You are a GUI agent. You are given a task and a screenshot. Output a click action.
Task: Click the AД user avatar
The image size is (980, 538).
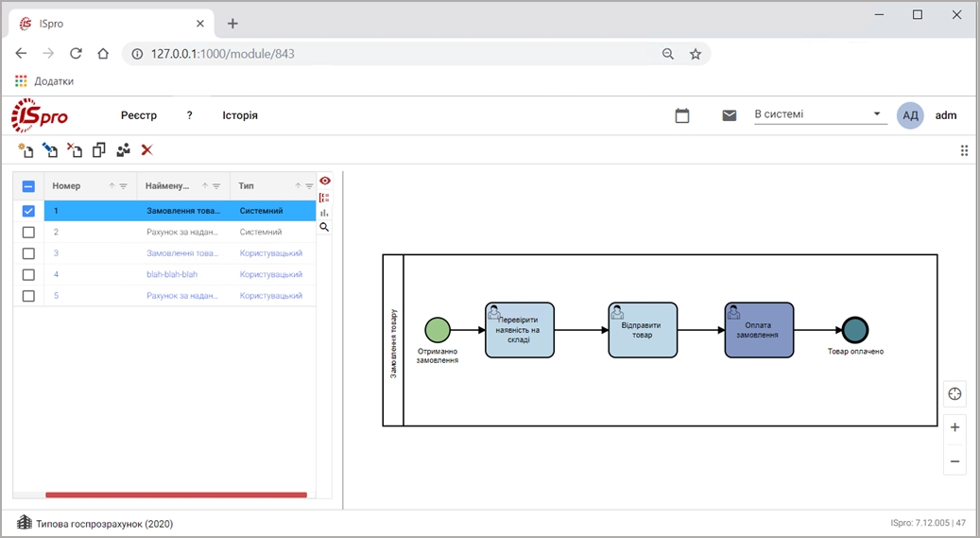[910, 115]
